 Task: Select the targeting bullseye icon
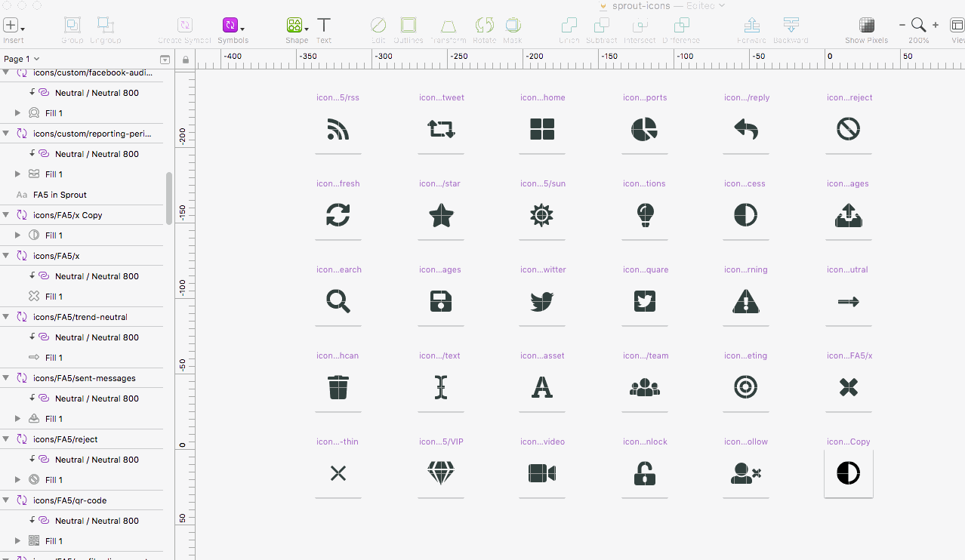point(746,387)
